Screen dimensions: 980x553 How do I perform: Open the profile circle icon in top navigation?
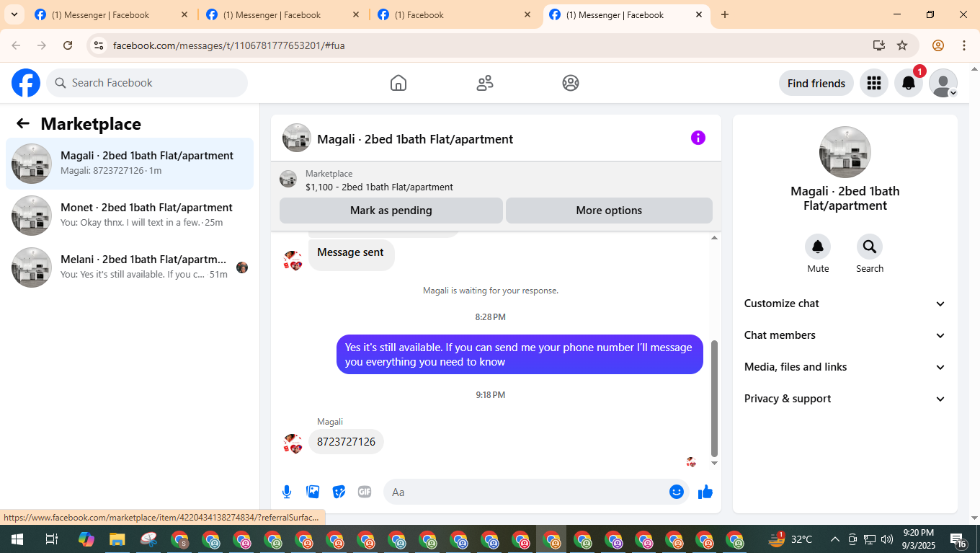coord(571,83)
